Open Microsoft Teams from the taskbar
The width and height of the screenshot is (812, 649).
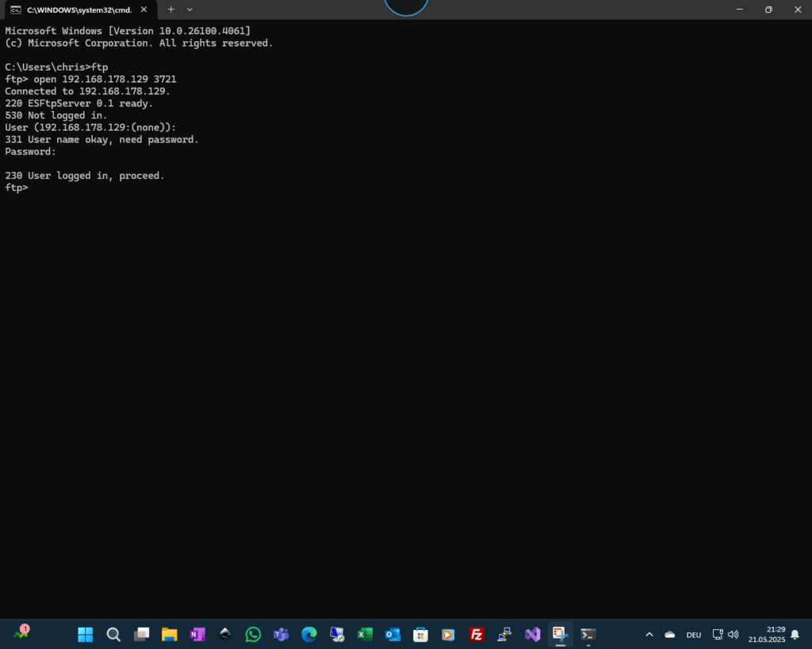pos(282,635)
